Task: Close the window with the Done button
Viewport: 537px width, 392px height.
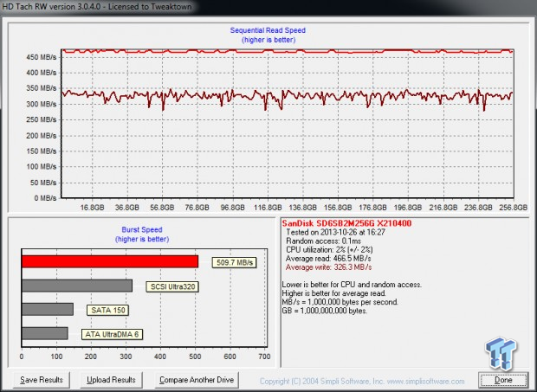Action: tap(503, 380)
